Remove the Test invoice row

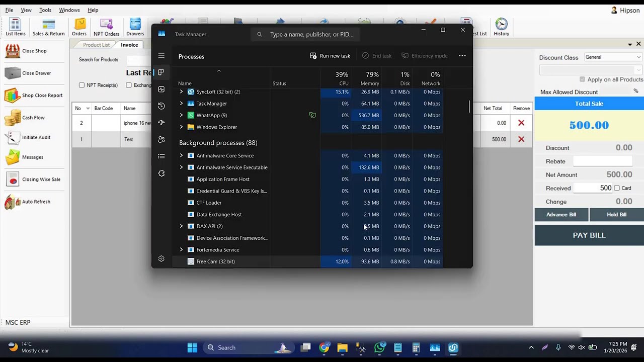(521, 139)
